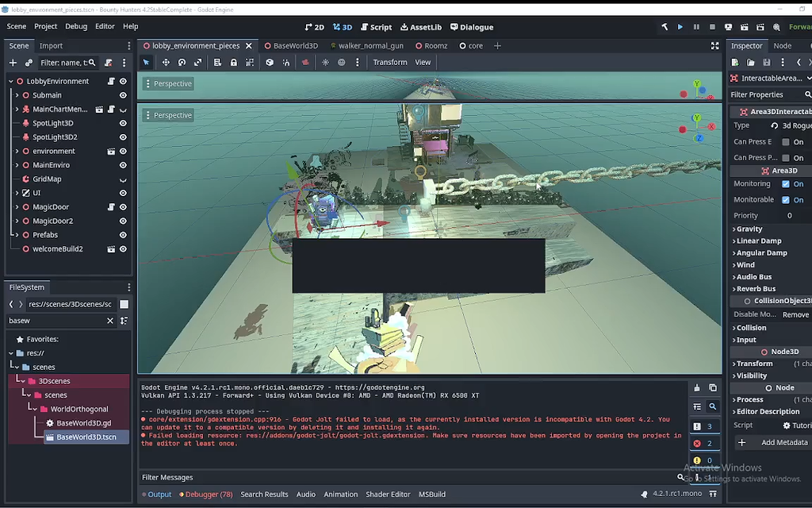
Task: Select the Move mode tool in viewport toolbar
Action: [166, 63]
